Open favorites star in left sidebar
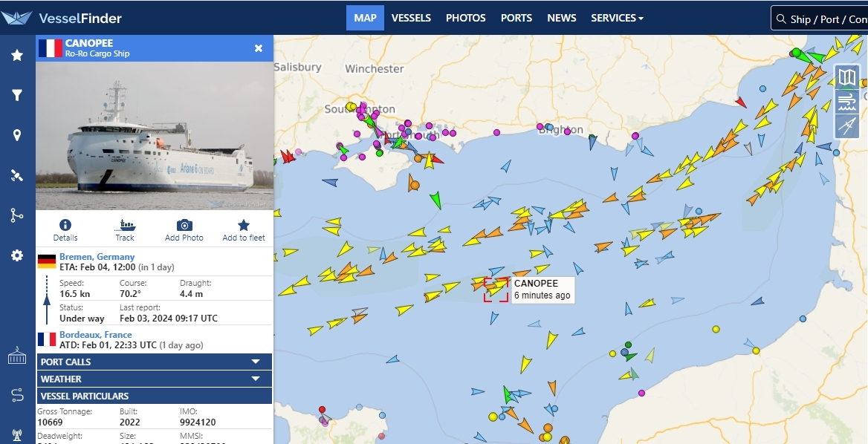 pos(17,55)
